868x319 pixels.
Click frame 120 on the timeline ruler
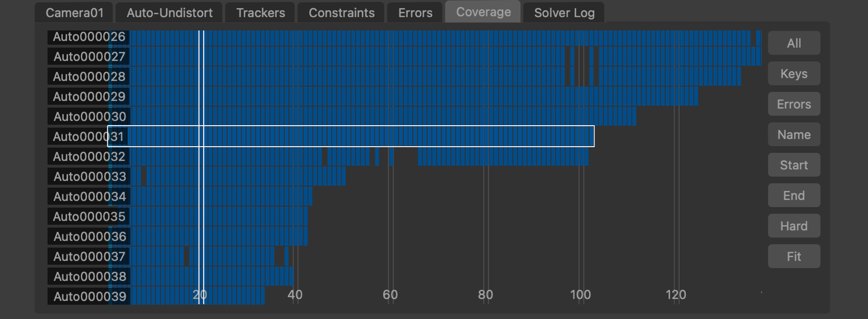(x=676, y=295)
